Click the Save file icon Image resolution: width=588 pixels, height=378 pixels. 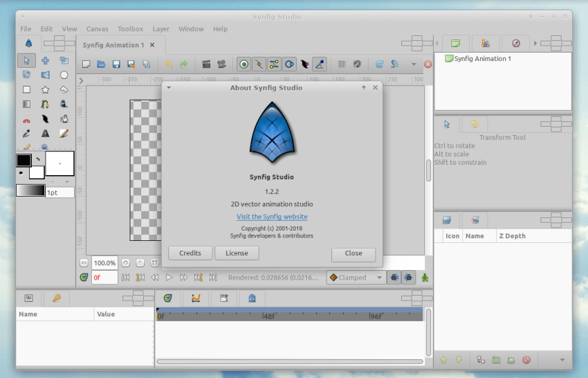pyautogui.click(x=116, y=64)
